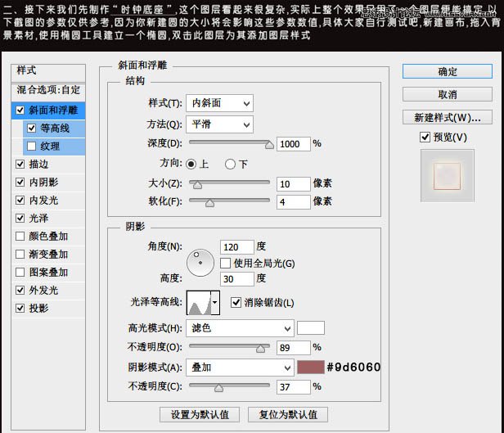This screenshot has width=504, height=433.
Task: Open the 投影 settings page
Action: point(39,309)
